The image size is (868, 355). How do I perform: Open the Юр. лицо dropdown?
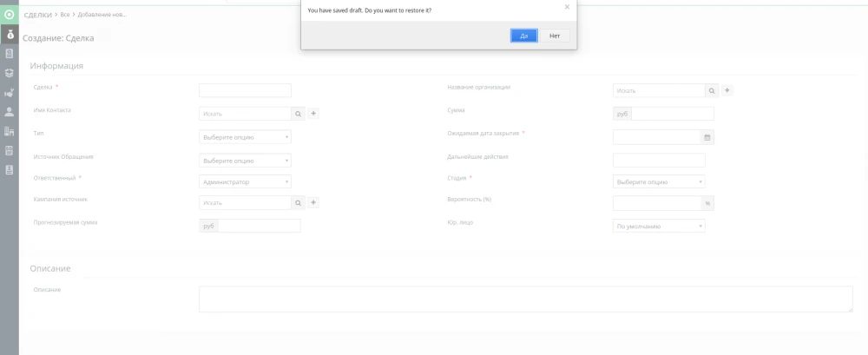659,227
